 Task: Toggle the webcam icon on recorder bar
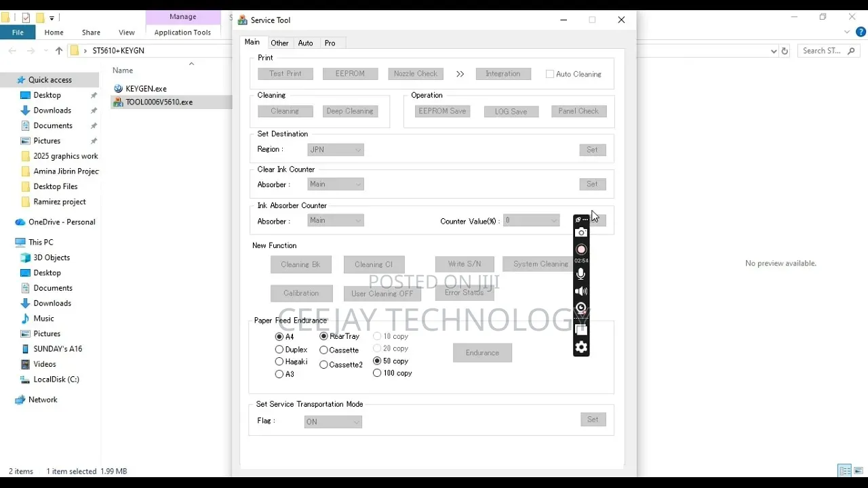(x=581, y=309)
